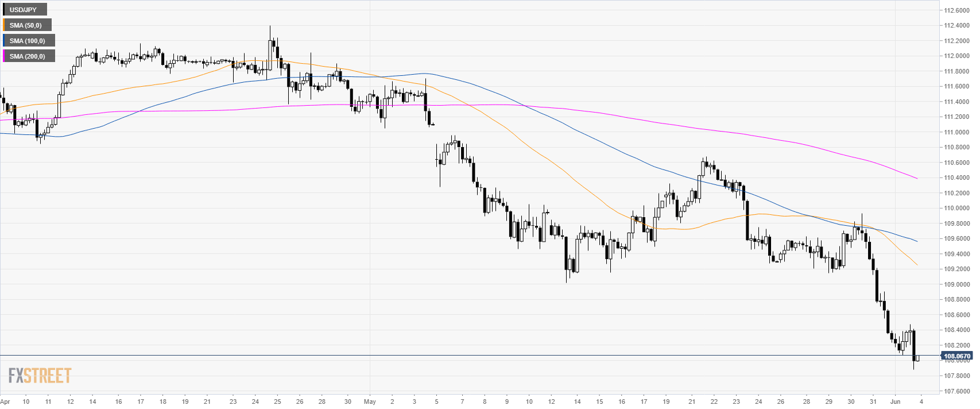The width and height of the screenshot is (980, 409).
Task: Click the last candlestick on the chart
Action: pos(917,358)
